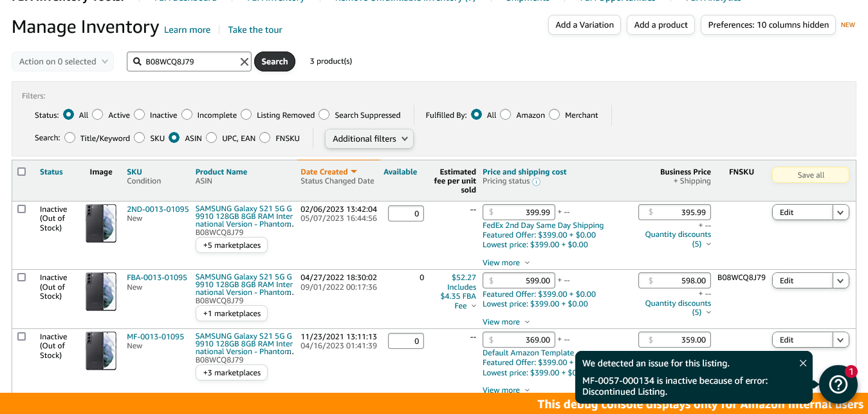This screenshot has width=868, height=414.
Task: Tick the select-all header checkbox
Action: click(22, 172)
